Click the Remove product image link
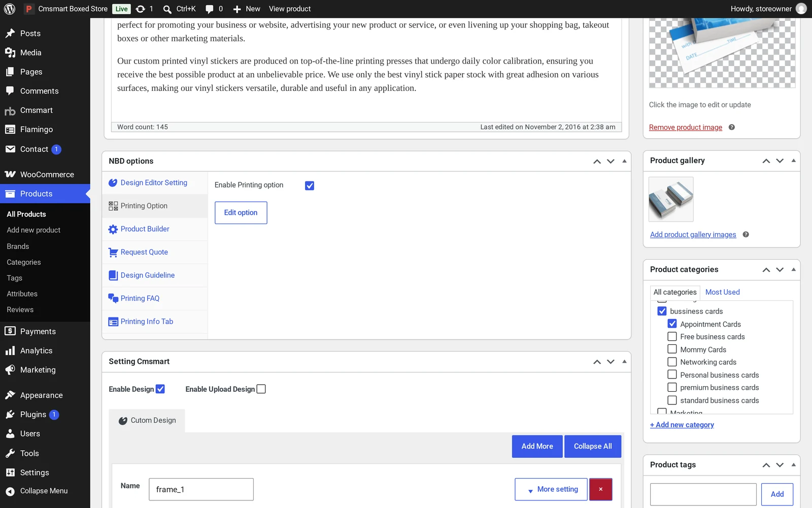The width and height of the screenshot is (812, 508). click(x=686, y=128)
